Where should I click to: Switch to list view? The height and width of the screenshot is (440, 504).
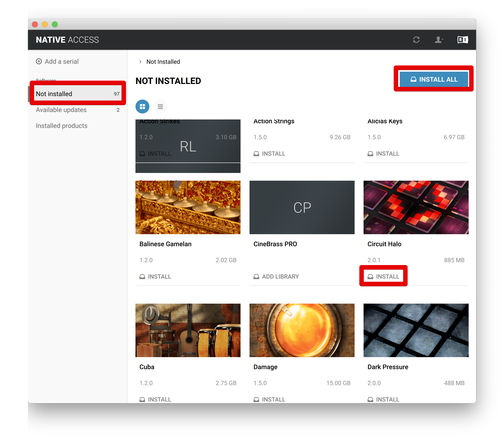160,107
